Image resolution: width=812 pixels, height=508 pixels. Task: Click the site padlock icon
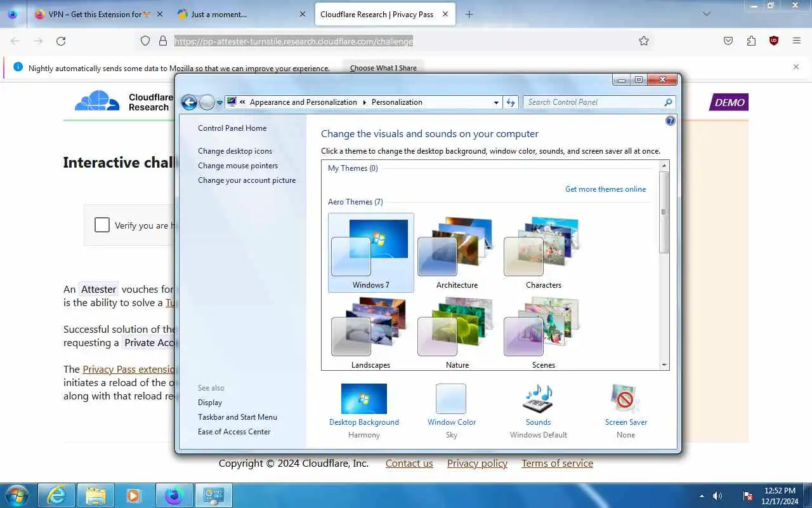163,41
